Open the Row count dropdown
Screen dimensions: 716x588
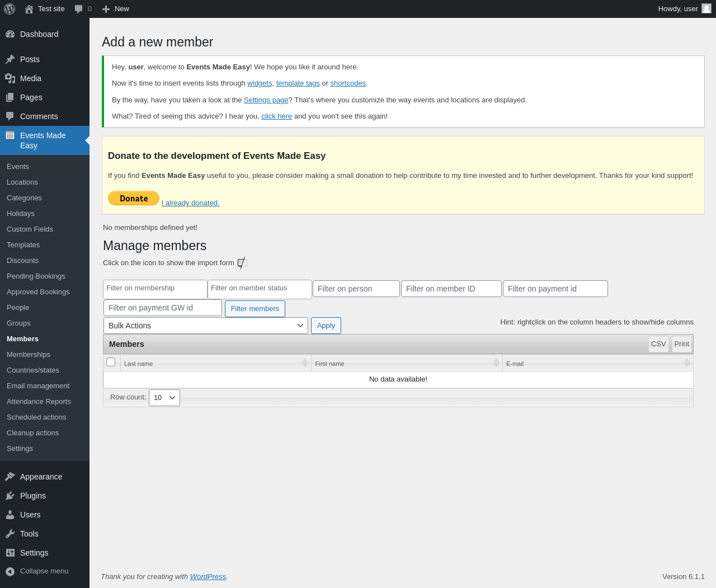(x=164, y=398)
